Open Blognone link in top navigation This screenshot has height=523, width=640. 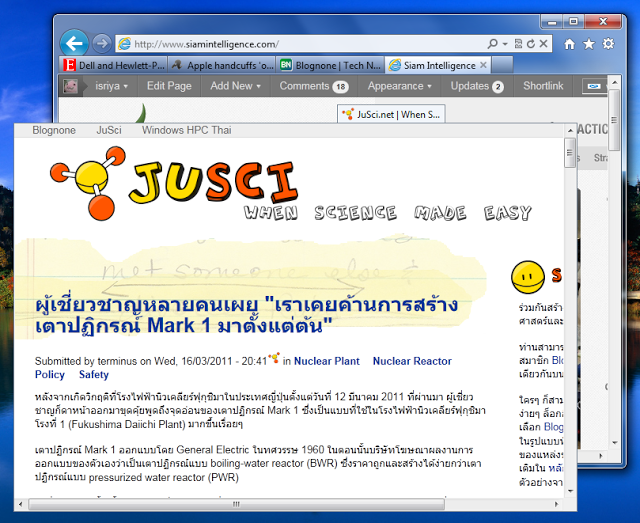pos(54,130)
